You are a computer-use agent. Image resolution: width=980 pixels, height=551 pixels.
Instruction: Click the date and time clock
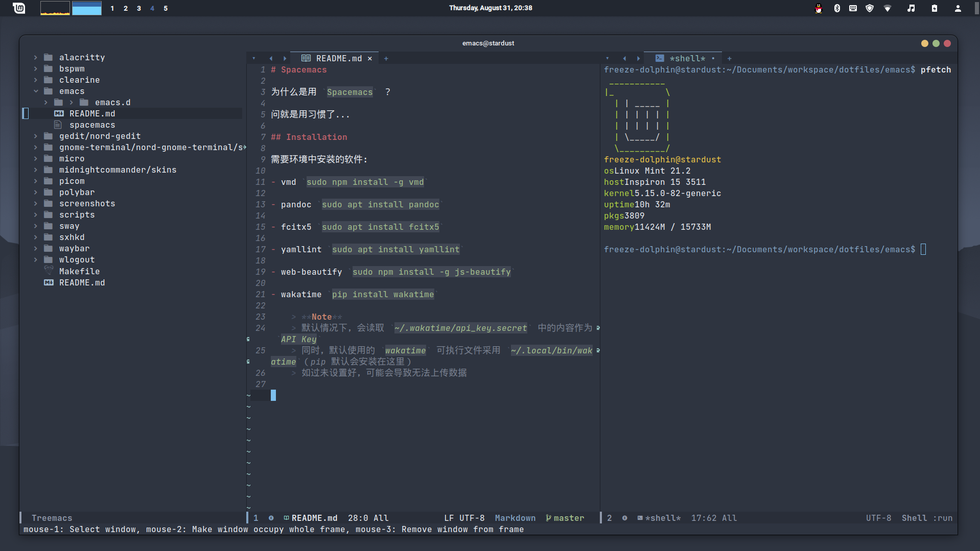coord(491,8)
